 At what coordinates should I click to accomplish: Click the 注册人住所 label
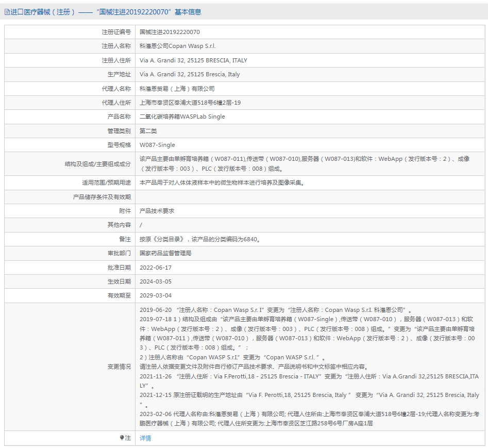pyautogui.click(x=116, y=60)
